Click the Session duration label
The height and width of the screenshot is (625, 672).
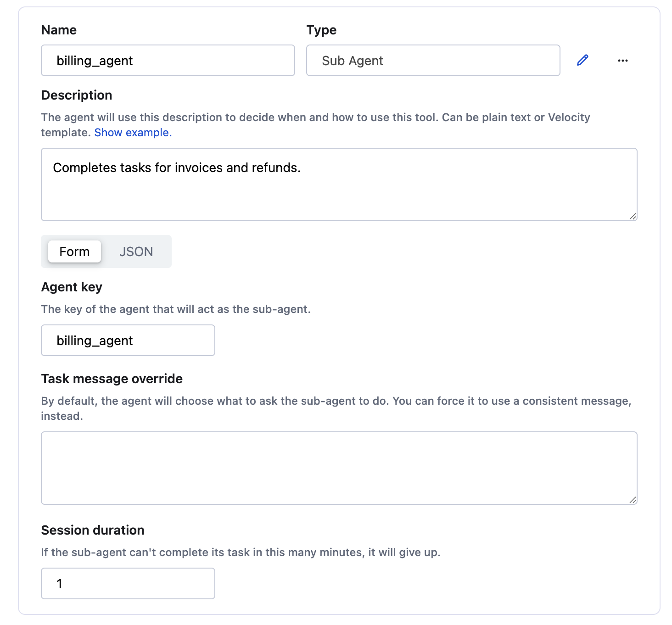tap(92, 530)
